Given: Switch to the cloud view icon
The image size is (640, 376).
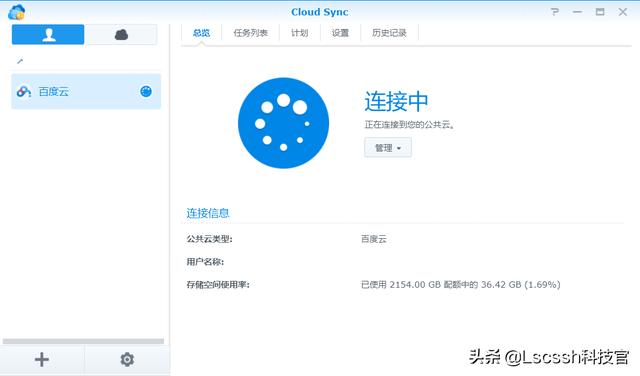Looking at the screenshot, I should point(121,34).
